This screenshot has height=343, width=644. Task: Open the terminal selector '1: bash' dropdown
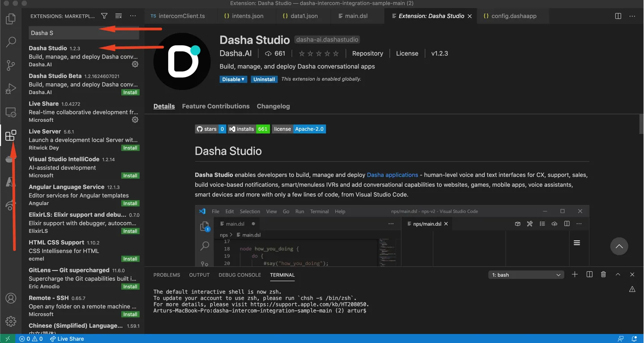(526, 275)
